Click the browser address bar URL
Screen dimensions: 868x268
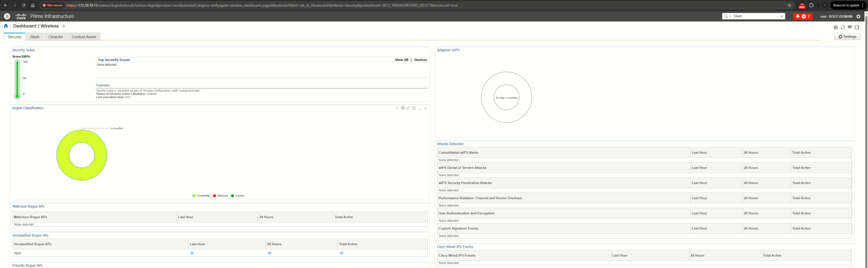point(262,5)
